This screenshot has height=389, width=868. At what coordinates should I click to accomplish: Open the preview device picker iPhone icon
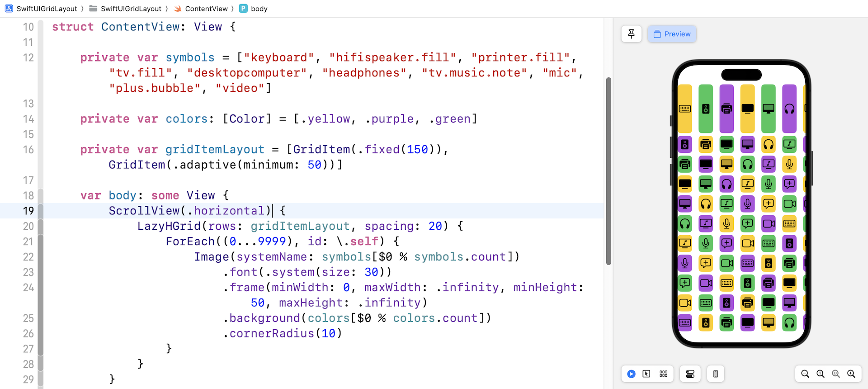[716, 374]
